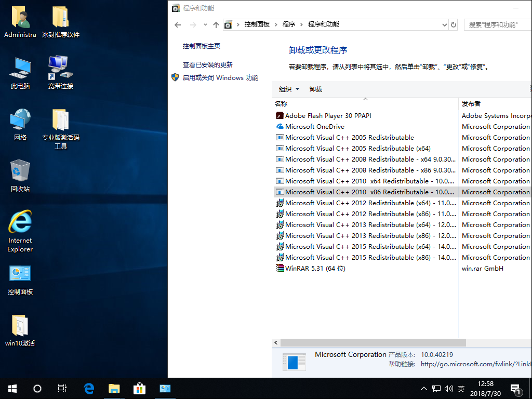Open the win10激活 desktop folder
This screenshot has width=532, height=399.
pyautogui.click(x=20, y=330)
